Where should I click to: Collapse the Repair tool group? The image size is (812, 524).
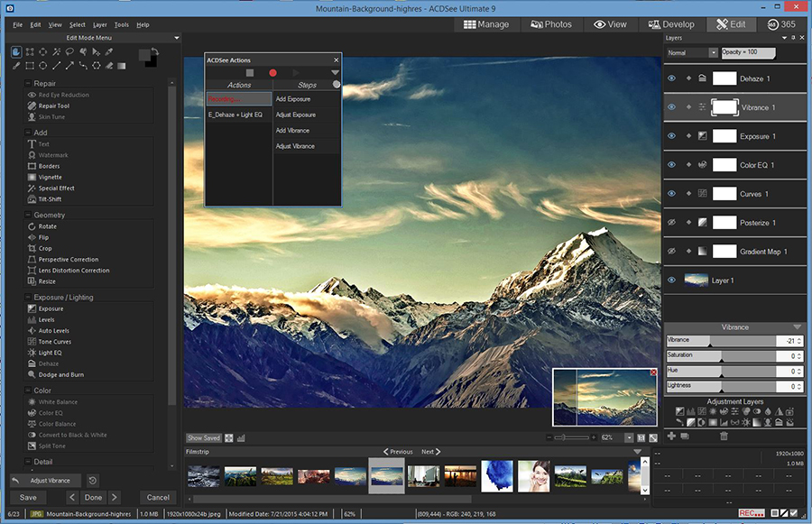tap(29, 84)
